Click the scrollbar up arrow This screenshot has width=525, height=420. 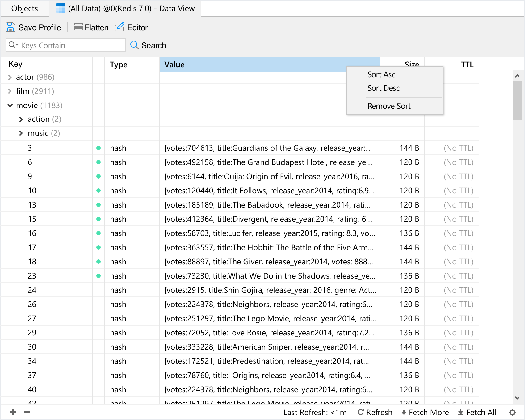(517, 76)
